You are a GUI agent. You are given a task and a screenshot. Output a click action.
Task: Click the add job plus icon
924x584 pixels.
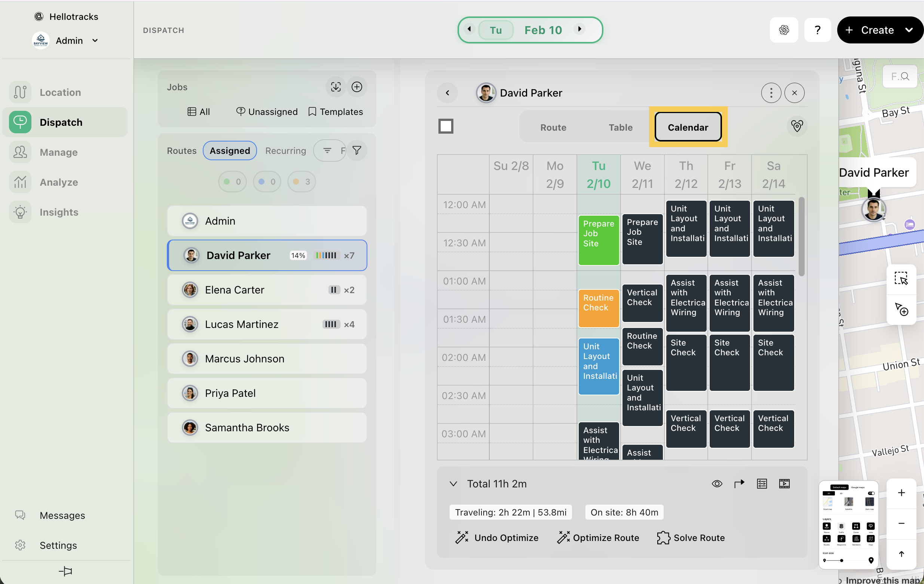point(357,87)
